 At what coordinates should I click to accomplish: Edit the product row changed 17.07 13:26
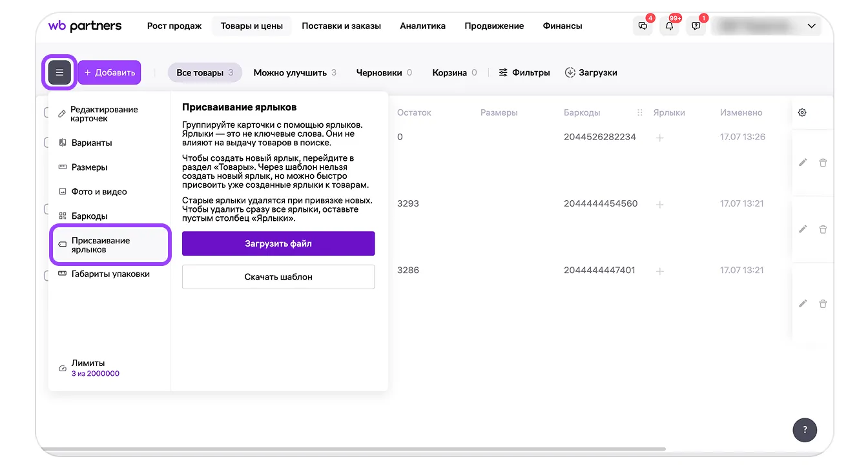point(803,163)
